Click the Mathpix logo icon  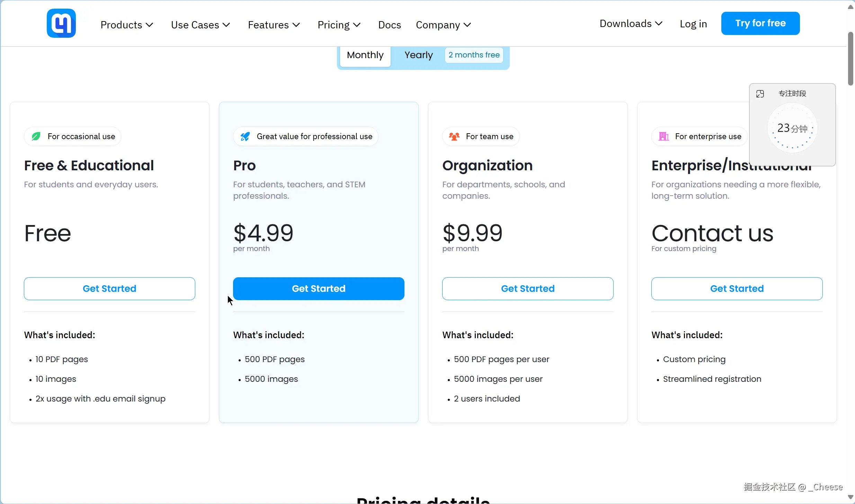61,23
